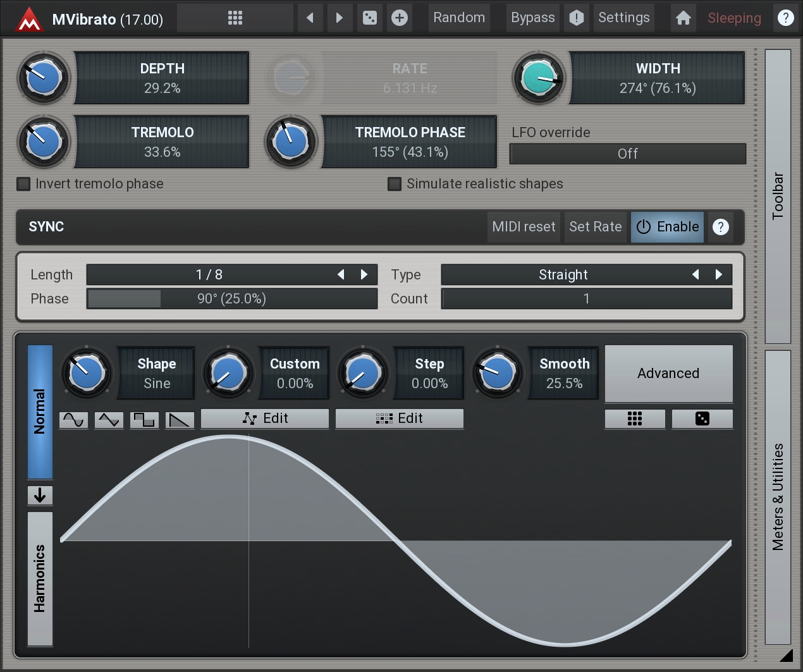Image resolution: width=803 pixels, height=672 pixels.
Task: Check Simulate realistic shapes option
Action: click(395, 184)
